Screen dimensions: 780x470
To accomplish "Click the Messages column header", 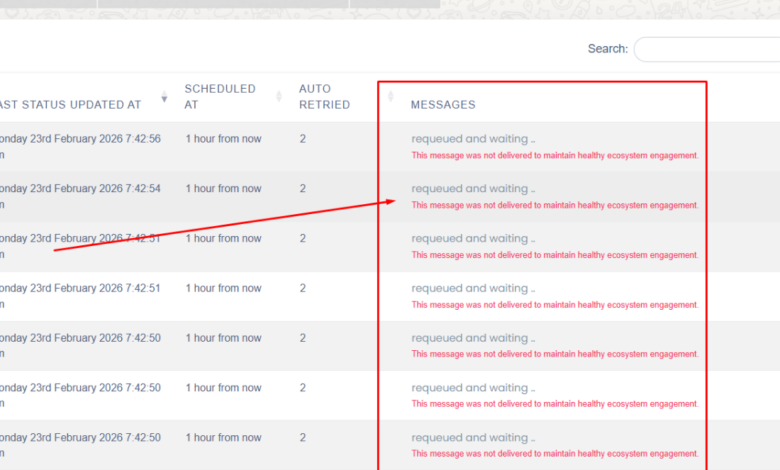I will [443, 105].
